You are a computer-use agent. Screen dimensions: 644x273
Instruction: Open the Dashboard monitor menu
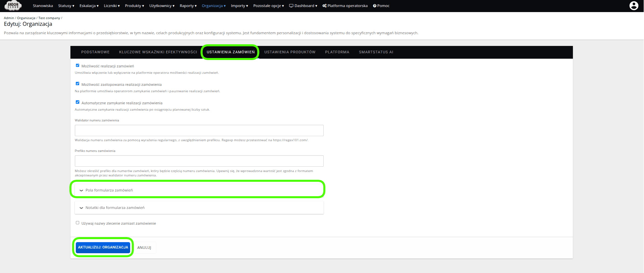(x=303, y=6)
